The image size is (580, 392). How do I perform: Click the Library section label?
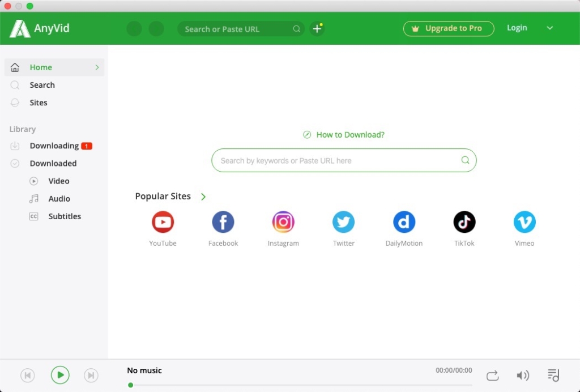point(23,129)
